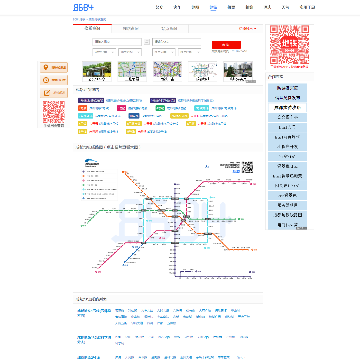
Task: Open the full metro line map image
Action: click(x=168, y=218)
